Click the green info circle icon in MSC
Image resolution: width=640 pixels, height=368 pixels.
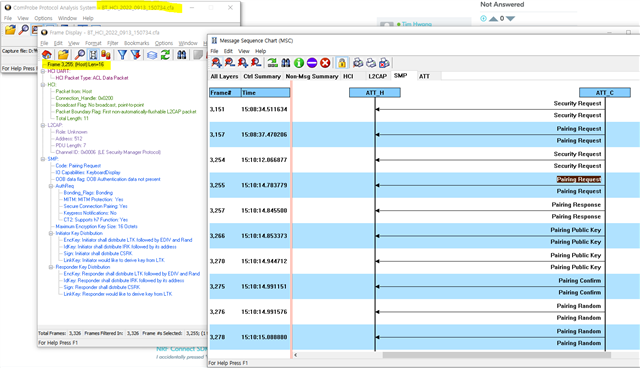pyautogui.click(x=299, y=63)
